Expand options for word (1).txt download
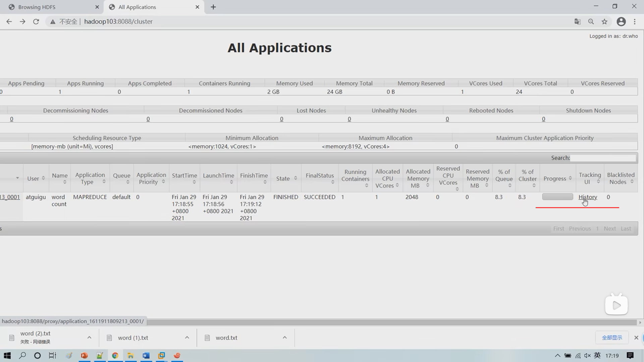644x362 pixels. (x=187, y=338)
